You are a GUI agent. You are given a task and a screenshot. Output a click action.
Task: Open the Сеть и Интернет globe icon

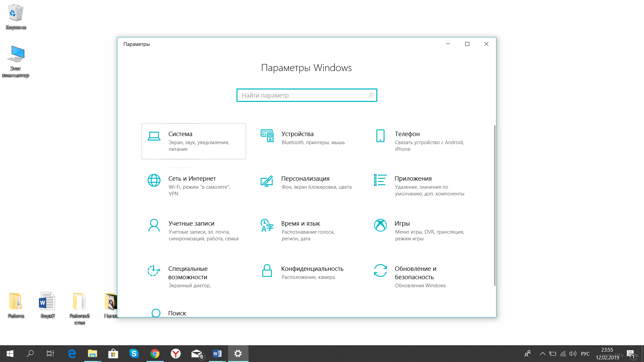154,180
